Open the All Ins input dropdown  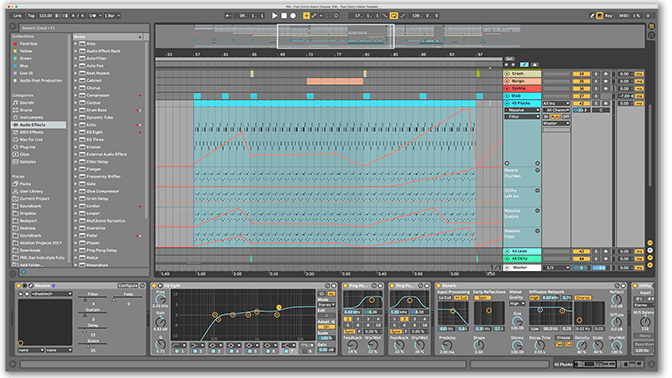556,103
